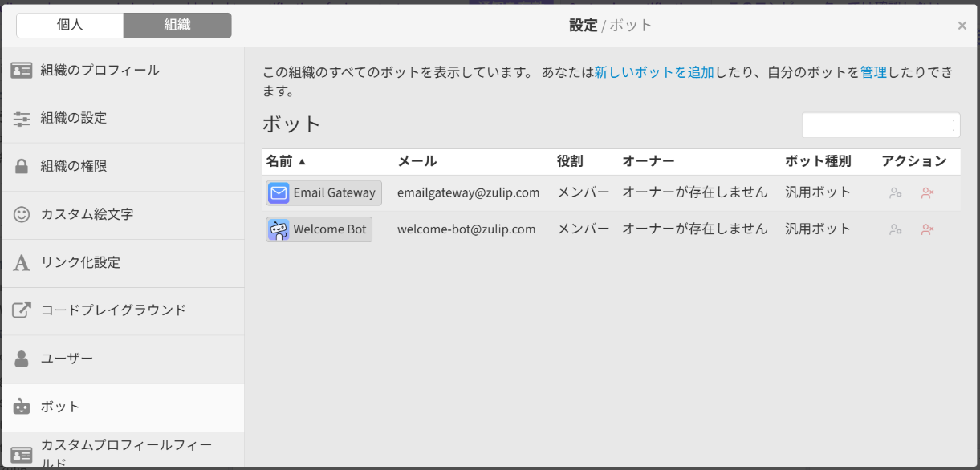Image resolution: width=980 pixels, height=470 pixels.
Task: Switch to the 組織 tab
Action: [177, 26]
